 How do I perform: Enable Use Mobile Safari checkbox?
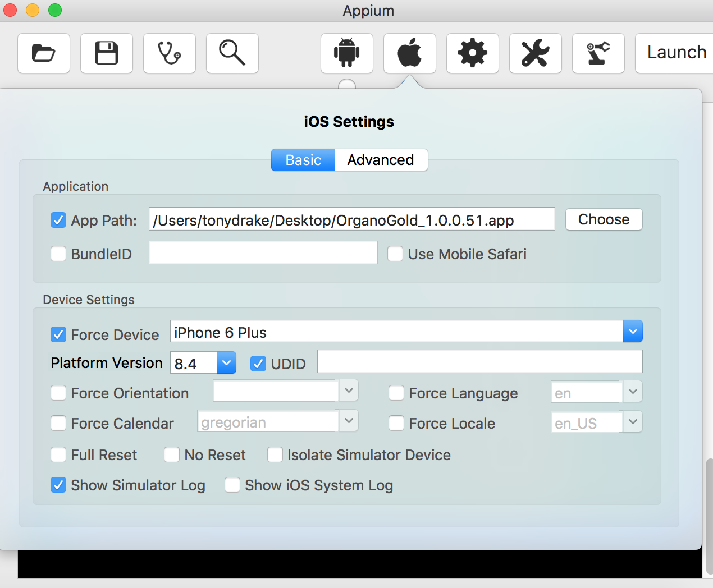pos(395,254)
